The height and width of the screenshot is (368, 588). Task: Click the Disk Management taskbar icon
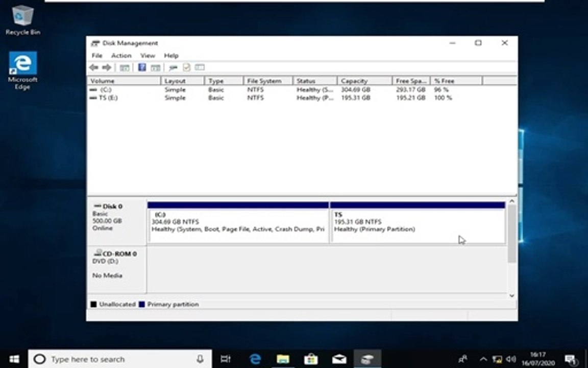coord(367,359)
